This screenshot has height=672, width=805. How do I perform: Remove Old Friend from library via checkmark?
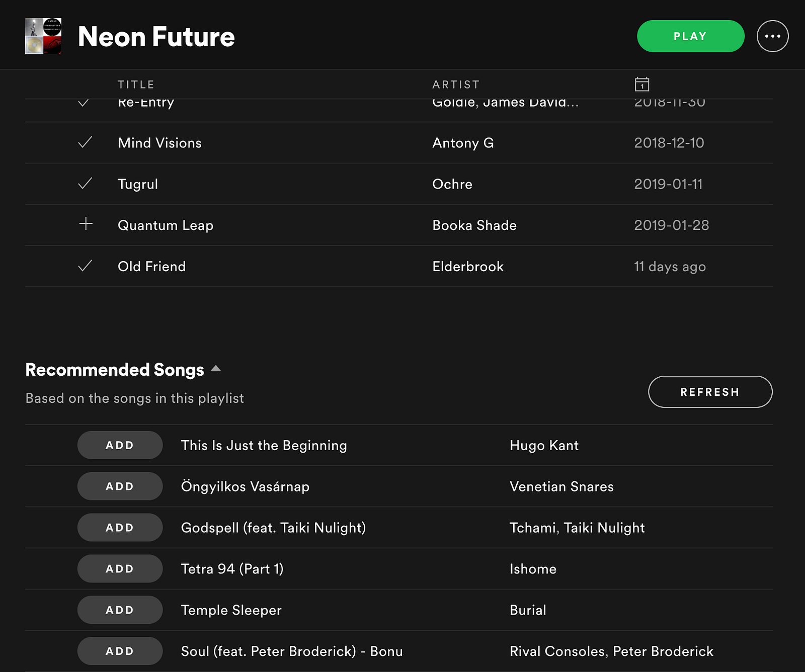[86, 266]
